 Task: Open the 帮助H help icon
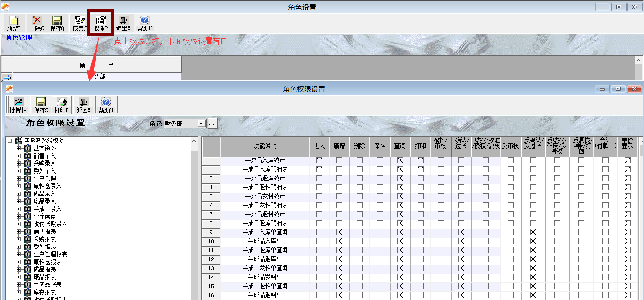click(x=105, y=104)
